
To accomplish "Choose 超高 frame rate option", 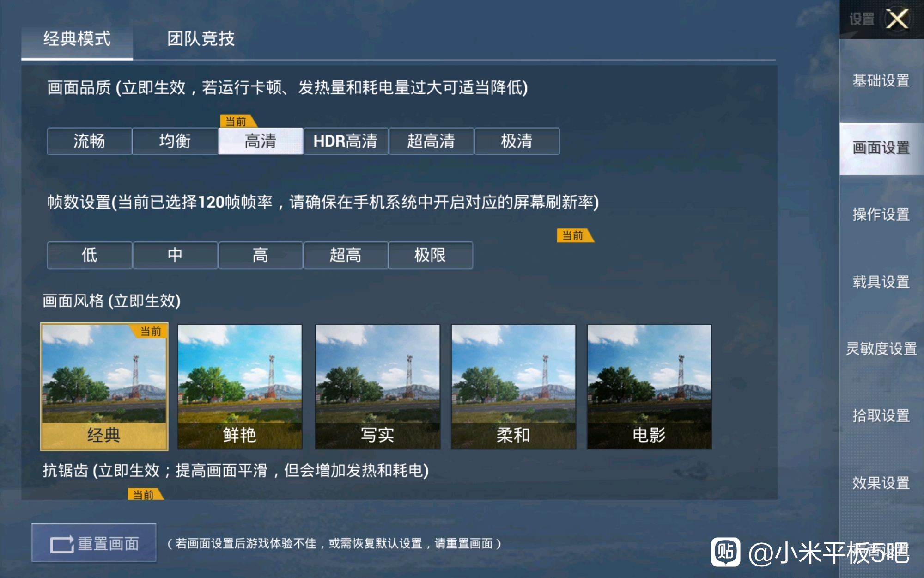I will tap(345, 255).
